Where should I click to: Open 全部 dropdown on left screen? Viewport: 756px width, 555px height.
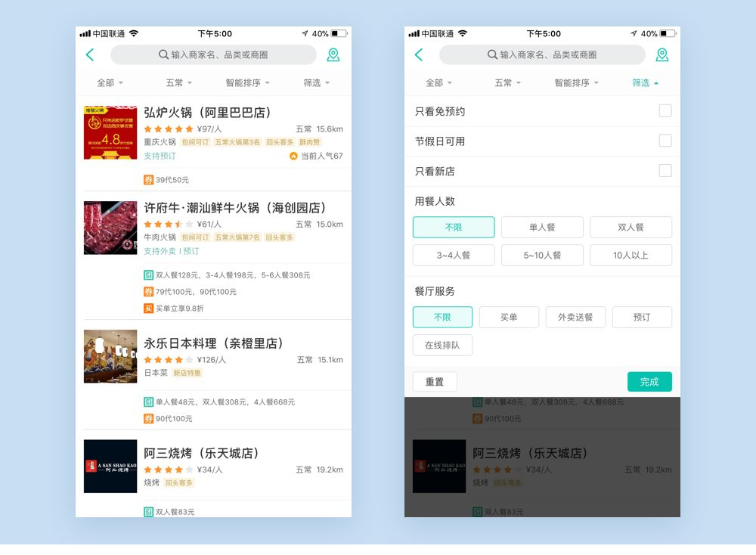[110, 83]
